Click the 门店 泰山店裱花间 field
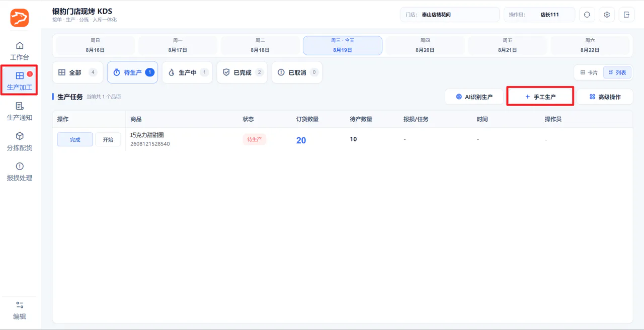 pos(450,15)
